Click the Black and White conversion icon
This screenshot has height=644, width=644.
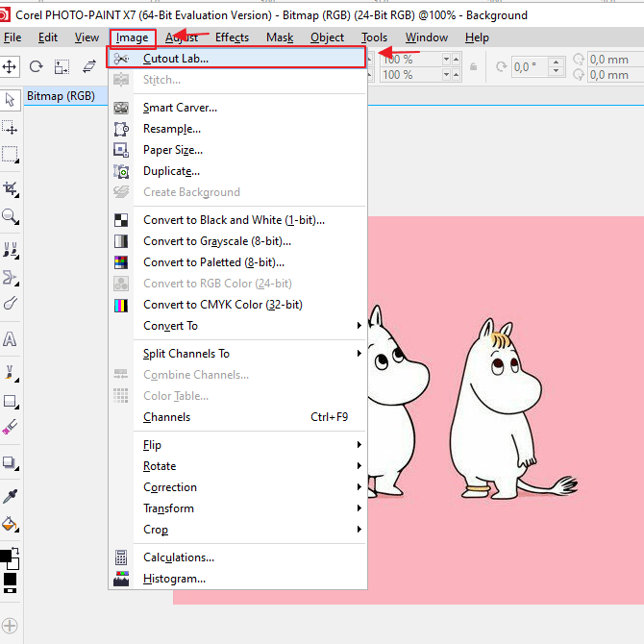[121, 220]
